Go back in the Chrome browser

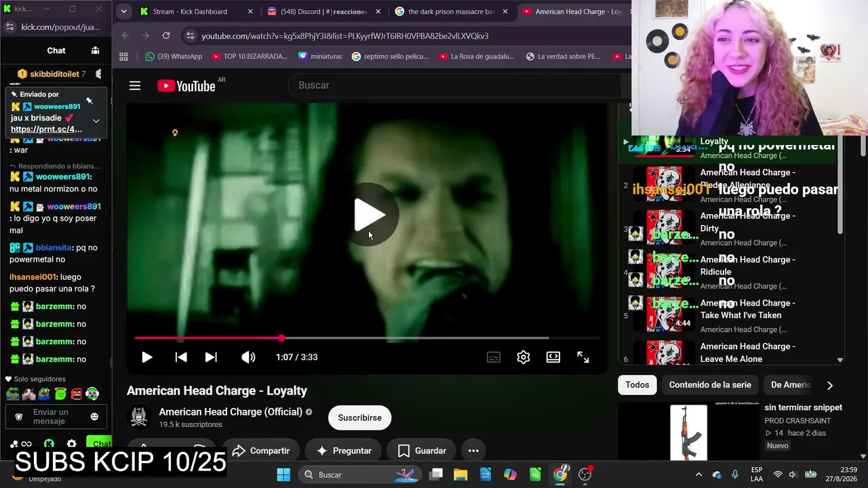(x=125, y=35)
